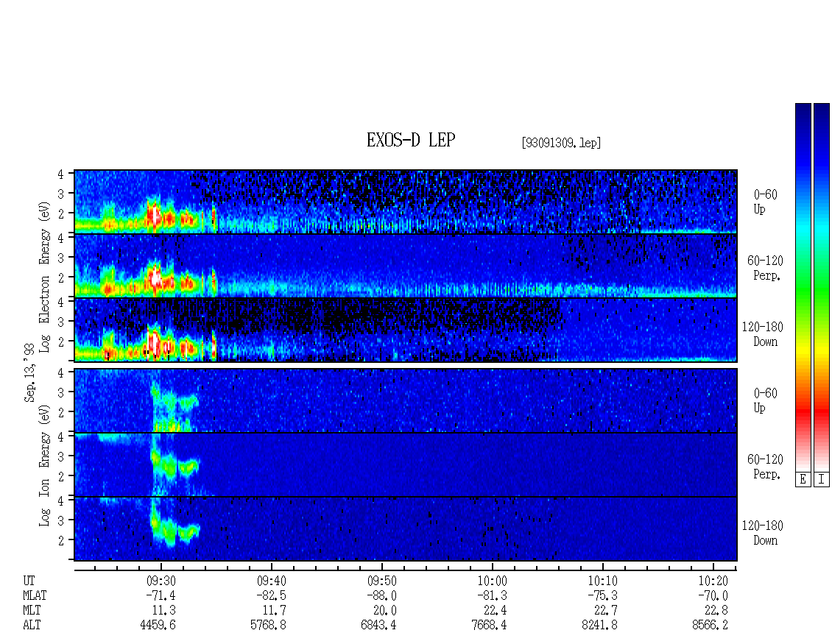This screenshot has height=644, width=832.
Task: Click the 09:50 UT time label
Action: tap(381, 581)
